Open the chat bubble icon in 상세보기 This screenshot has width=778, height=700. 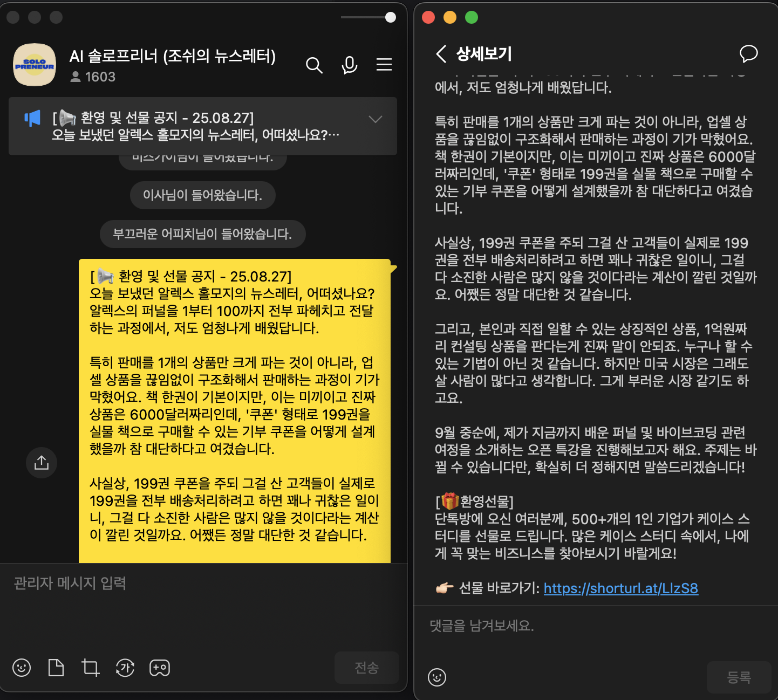pyautogui.click(x=749, y=54)
